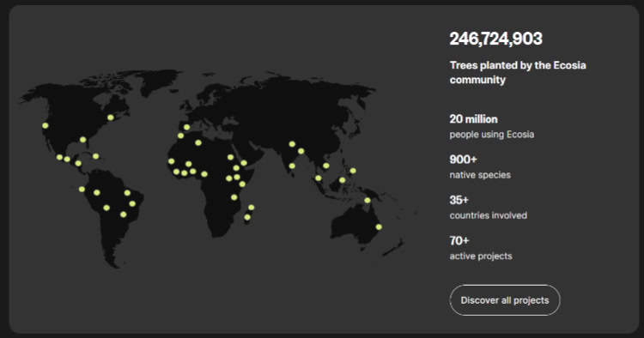Click the 'countries involved' label
The image size is (644, 338).
pyautogui.click(x=488, y=215)
